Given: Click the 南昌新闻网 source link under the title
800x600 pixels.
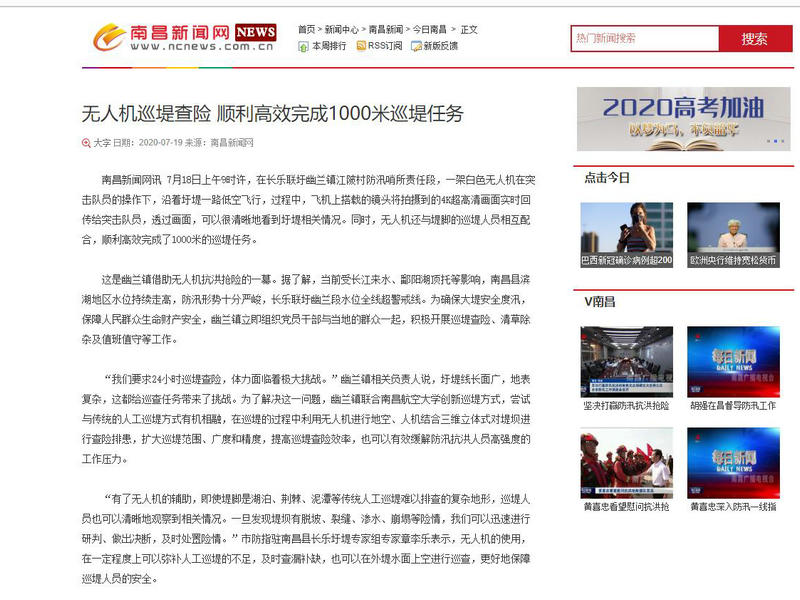Looking at the screenshot, I should (230, 143).
